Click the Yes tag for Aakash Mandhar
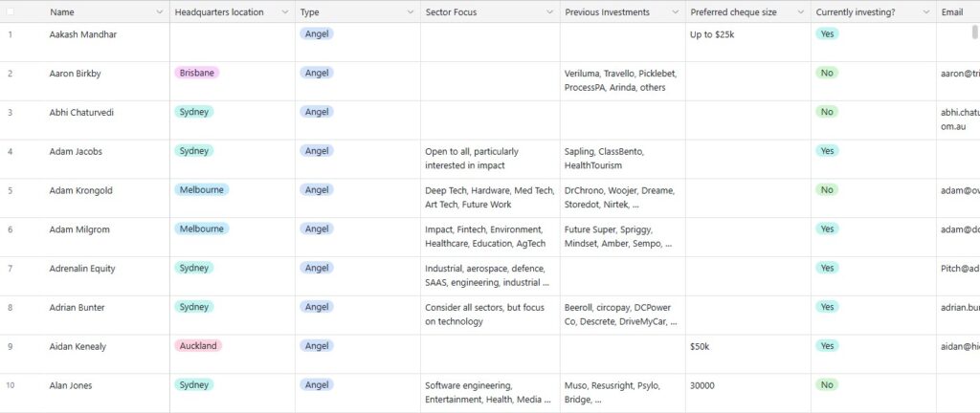The height and width of the screenshot is (413, 980). [x=827, y=33]
